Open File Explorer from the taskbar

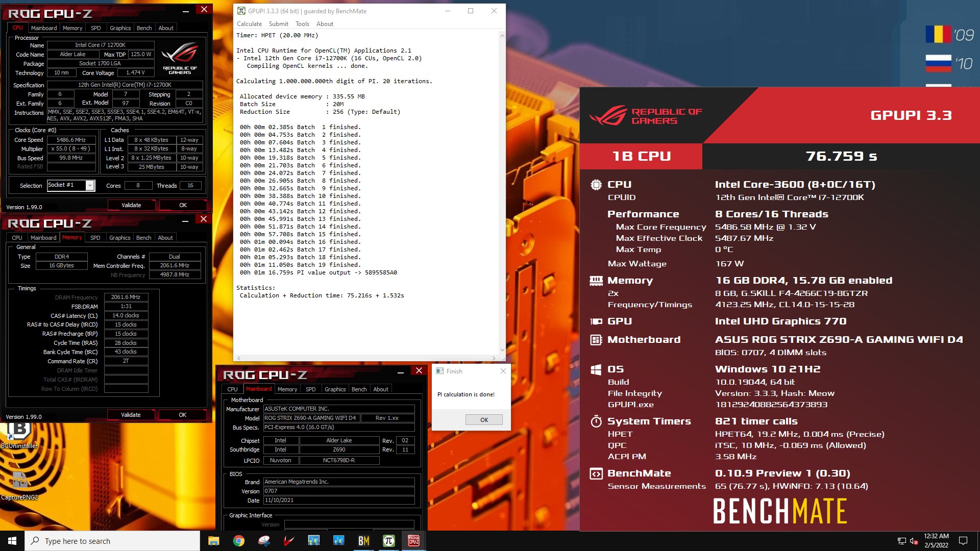point(213,541)
